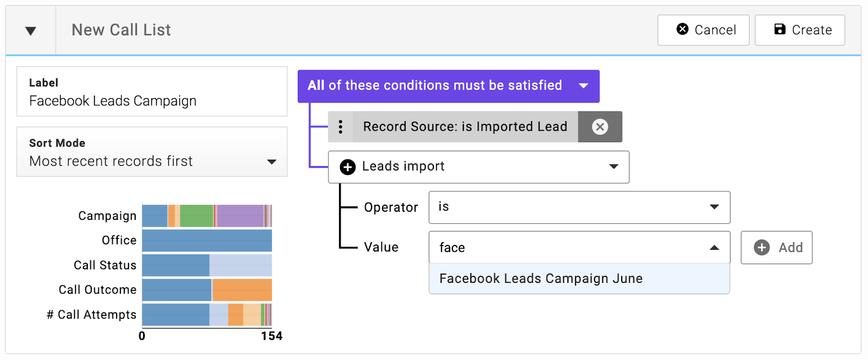Click the light blue Call Status segment
This screenshot has height=360, width=868.
coord(240,265)
